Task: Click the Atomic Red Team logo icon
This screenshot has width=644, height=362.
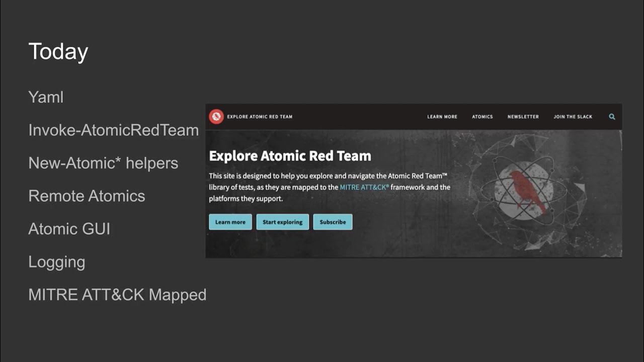Action: point(216,117)
